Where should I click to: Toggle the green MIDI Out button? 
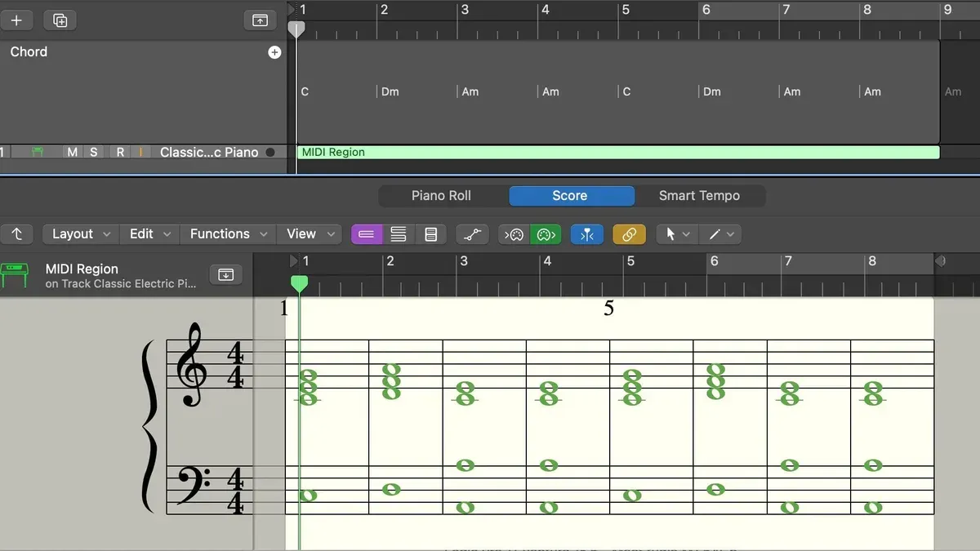[546, 234]
